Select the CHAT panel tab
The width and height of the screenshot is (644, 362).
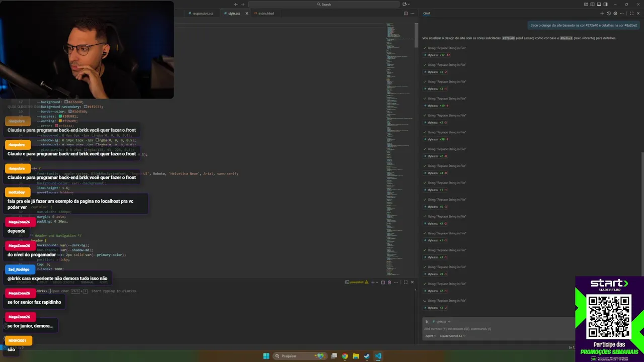point(427,14)
